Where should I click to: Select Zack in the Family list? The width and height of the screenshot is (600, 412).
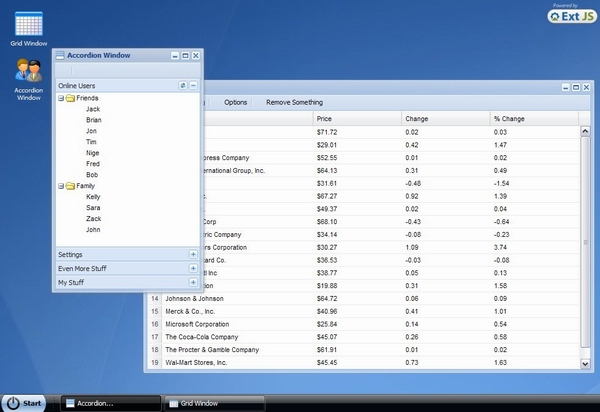(x=93, y=219)
